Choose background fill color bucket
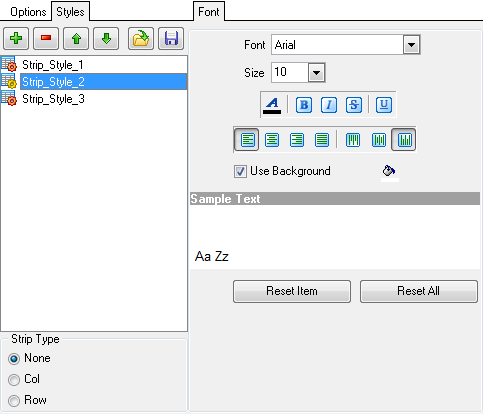This screenshot has height=414, width=483. (x=389, y=172)
